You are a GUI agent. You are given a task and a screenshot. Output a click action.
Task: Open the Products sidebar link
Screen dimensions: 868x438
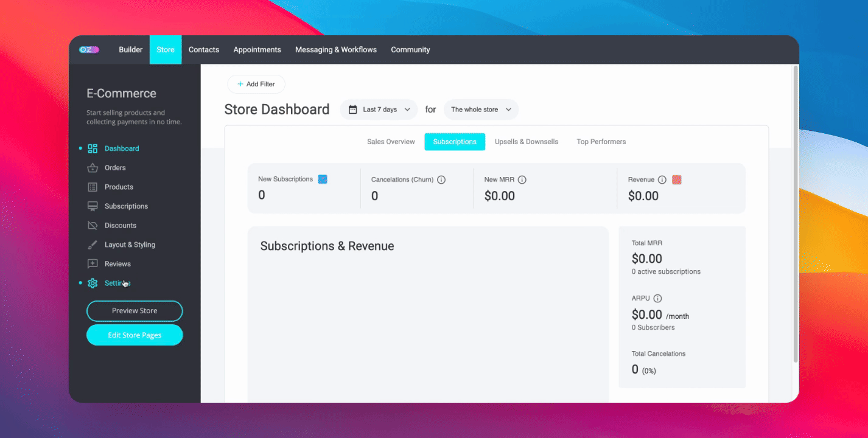click(x=119, y=187)
